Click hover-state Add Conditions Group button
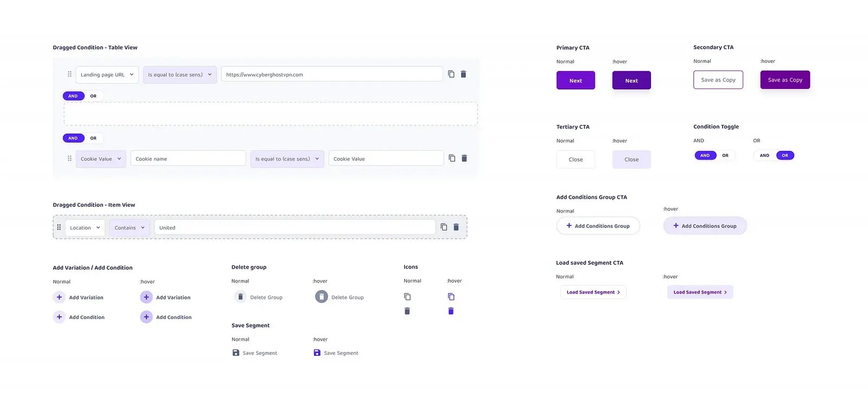 (x=705, y=226)
